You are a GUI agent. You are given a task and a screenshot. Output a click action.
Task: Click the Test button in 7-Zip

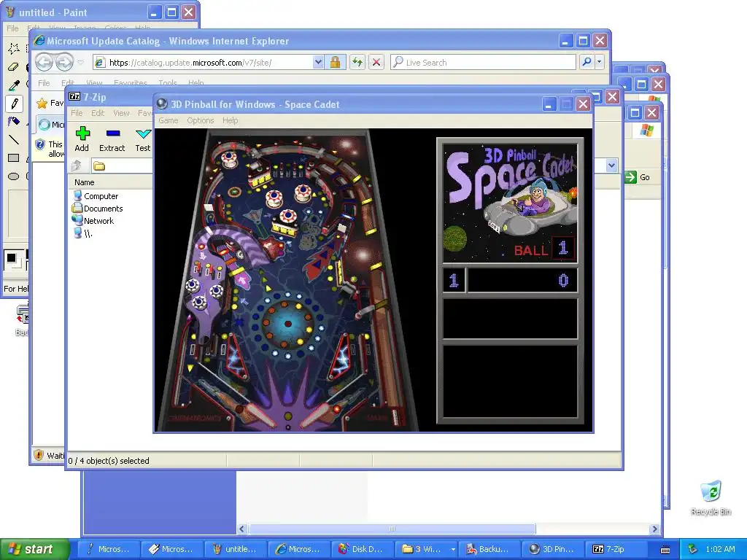tap(142, 139)
